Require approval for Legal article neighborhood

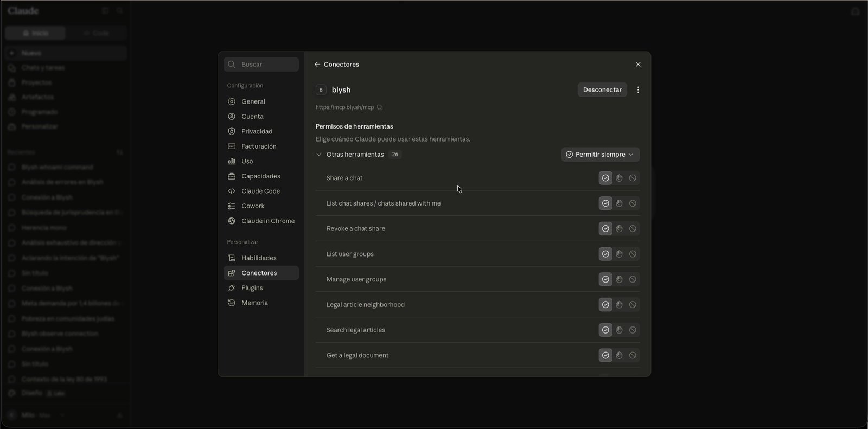[619, 305]
